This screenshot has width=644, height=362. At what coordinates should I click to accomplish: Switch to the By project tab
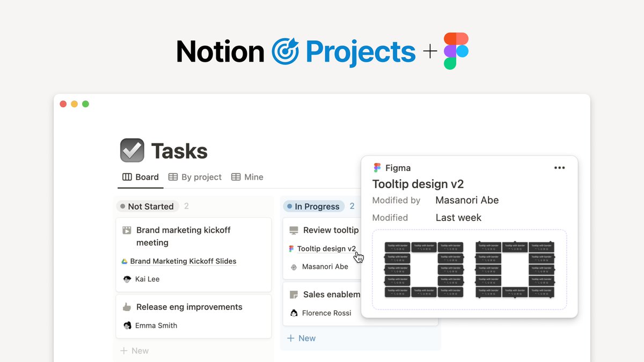click(195, 177)
